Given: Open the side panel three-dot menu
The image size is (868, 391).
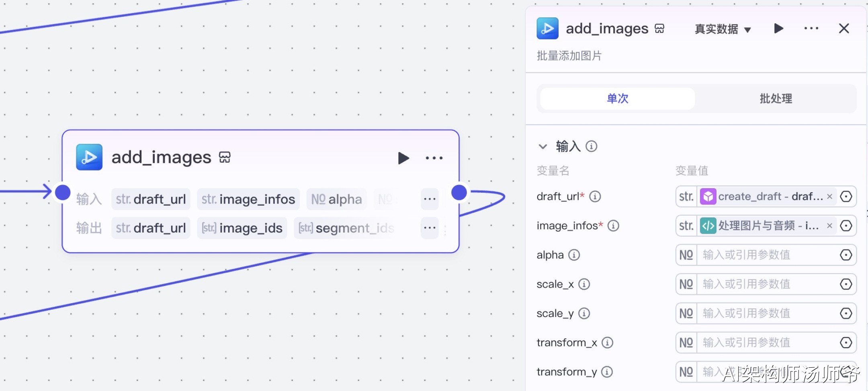Looking at the screenshot, I should point(811,29).
